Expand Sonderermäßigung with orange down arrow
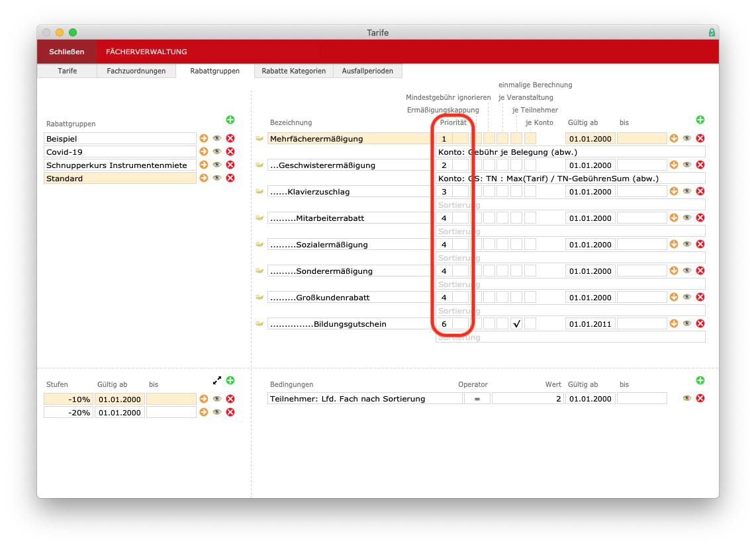The height and width of the screenshot is (547, 756). click(674, 271)
